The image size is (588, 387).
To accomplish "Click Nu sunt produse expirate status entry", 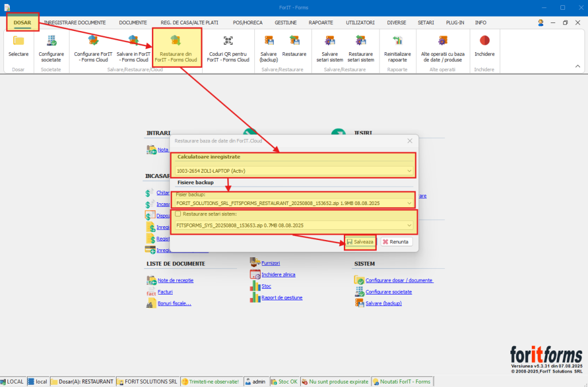I will 335,382.
